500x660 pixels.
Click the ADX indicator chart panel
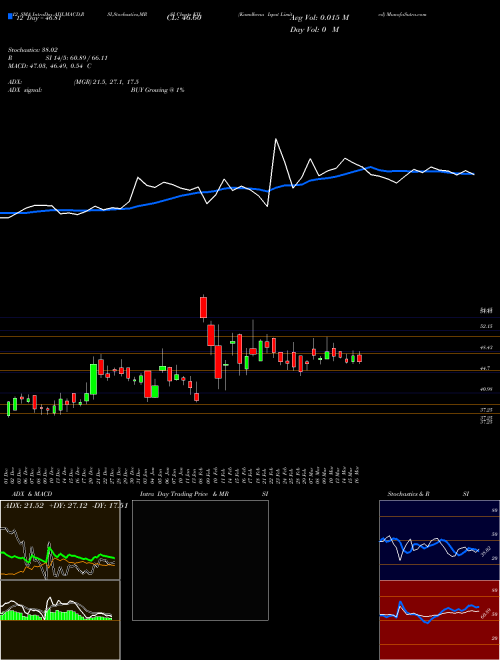60,540
